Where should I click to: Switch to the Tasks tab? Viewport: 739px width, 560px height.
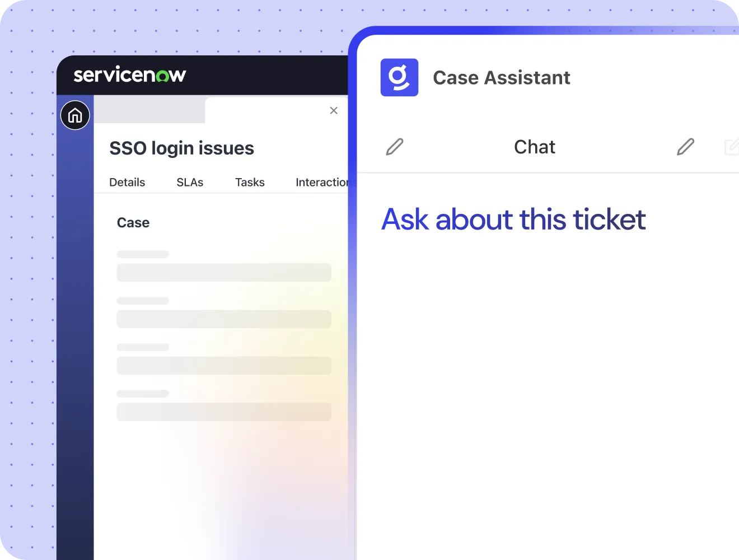[x=250, y=182]
